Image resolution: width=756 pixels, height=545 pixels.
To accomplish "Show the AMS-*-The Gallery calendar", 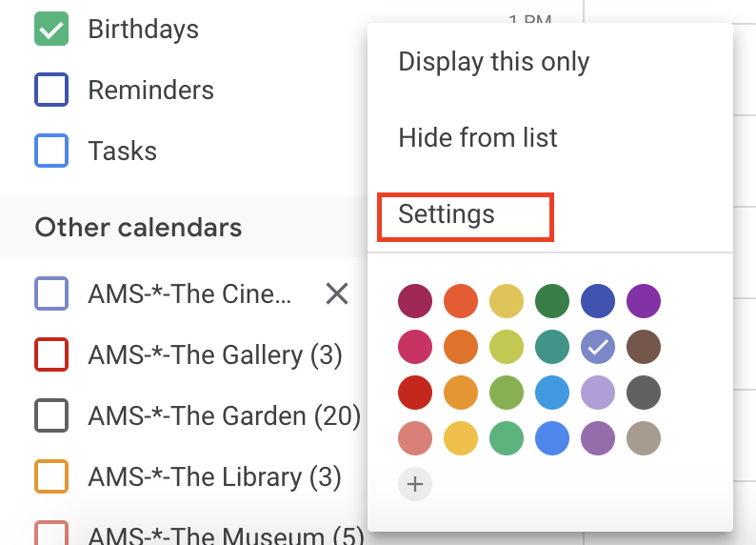I will 51,355.
